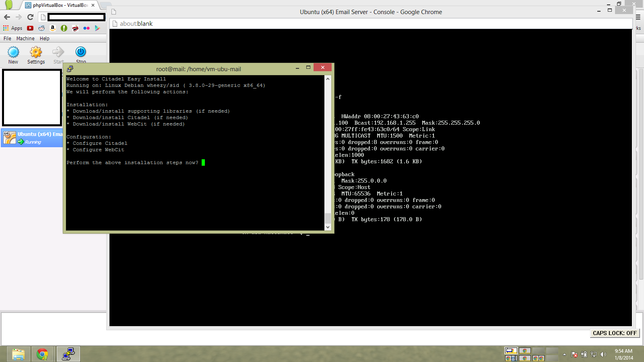This screenshot has width=644, height=362.
Task: Open the Flickr bookmark icon
Action: click(x=86, y=28)
